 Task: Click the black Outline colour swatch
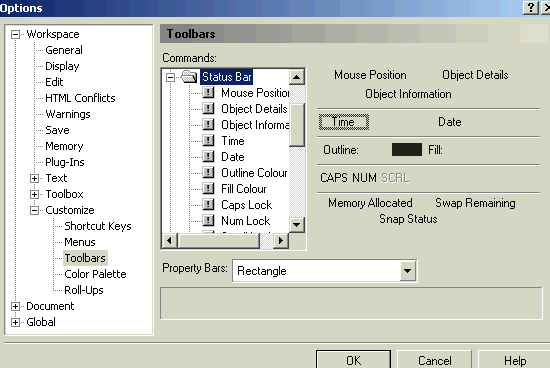(x=407, y=150)
